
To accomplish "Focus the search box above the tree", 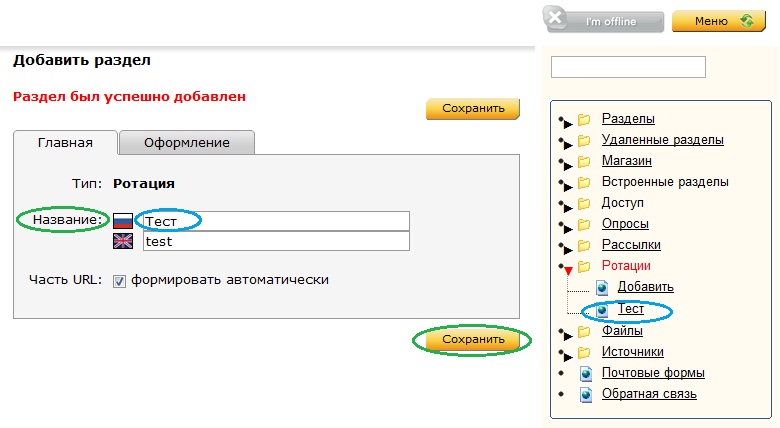I will coord(628,67).
